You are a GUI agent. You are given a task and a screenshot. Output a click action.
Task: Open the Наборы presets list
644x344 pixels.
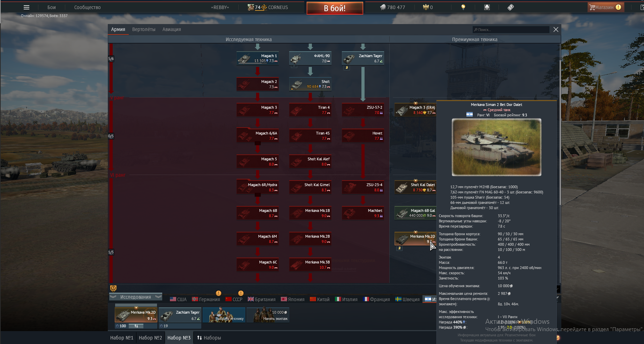click(209, 338)
